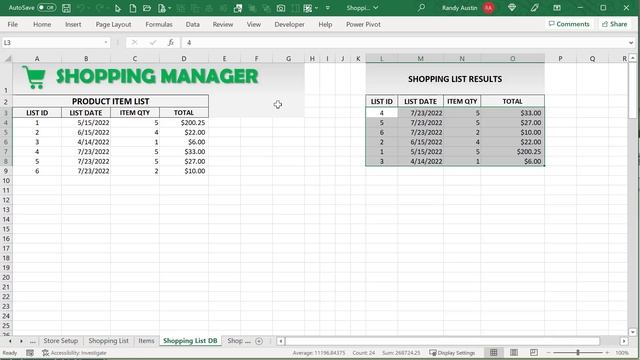
Task: Click the previous sheet navigation arrow
Action: pos(10,341)
